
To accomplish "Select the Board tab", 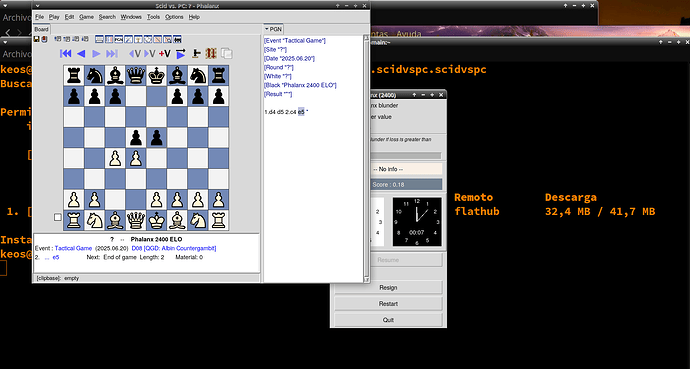I will [41, 29].
